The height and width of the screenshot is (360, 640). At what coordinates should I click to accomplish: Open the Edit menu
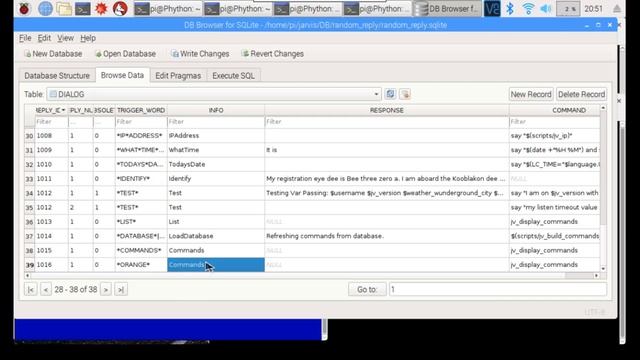pos(44,38)
